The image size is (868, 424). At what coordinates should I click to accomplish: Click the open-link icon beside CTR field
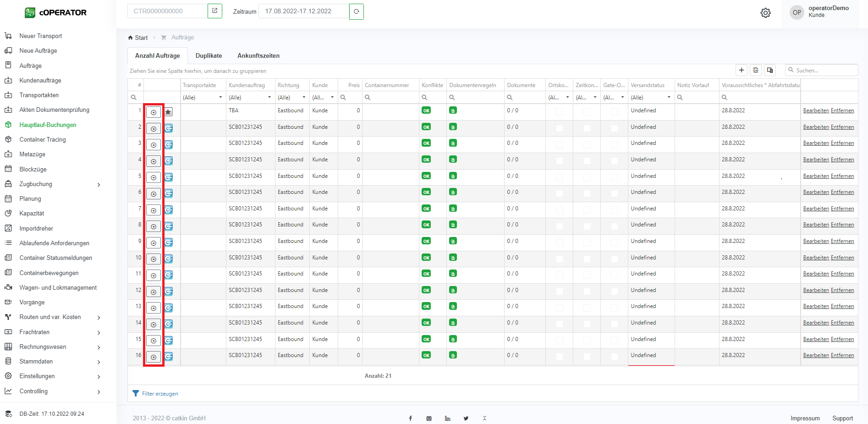(x=214, y=11)
